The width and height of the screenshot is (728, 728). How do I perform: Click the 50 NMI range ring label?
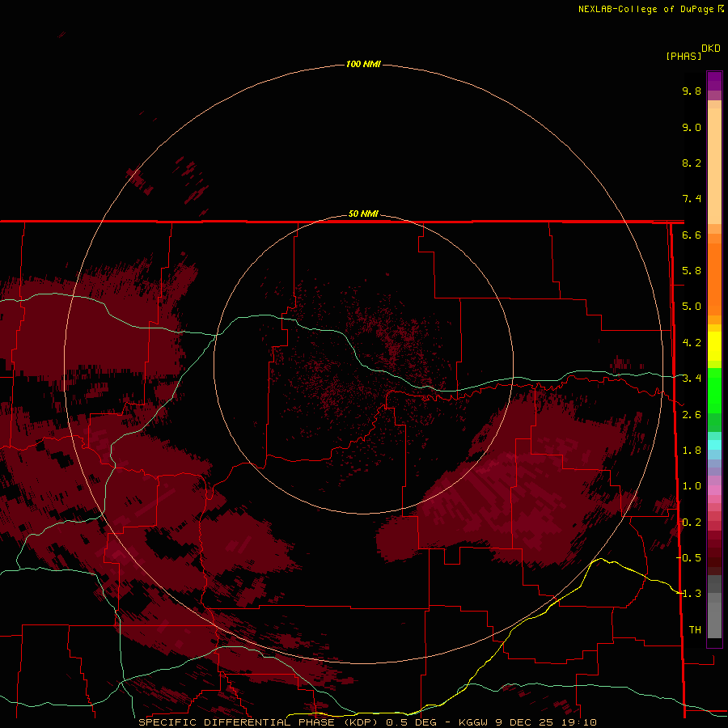363,214
